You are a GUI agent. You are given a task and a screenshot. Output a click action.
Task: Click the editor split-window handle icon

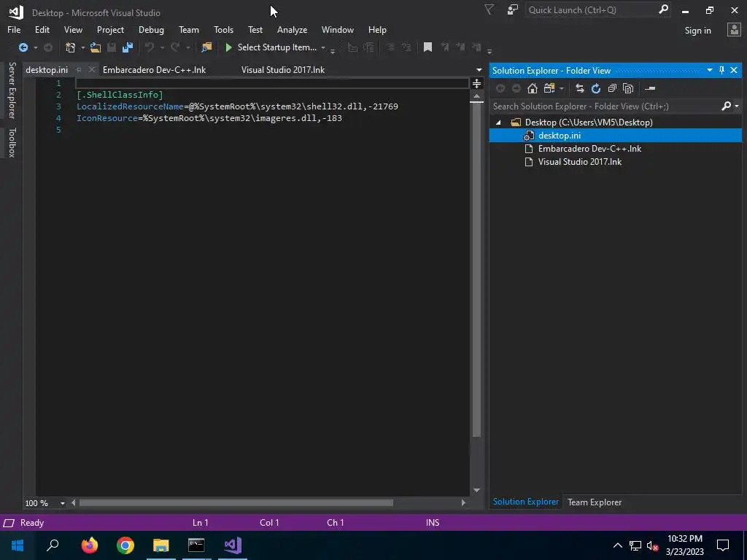click(476, 84)
